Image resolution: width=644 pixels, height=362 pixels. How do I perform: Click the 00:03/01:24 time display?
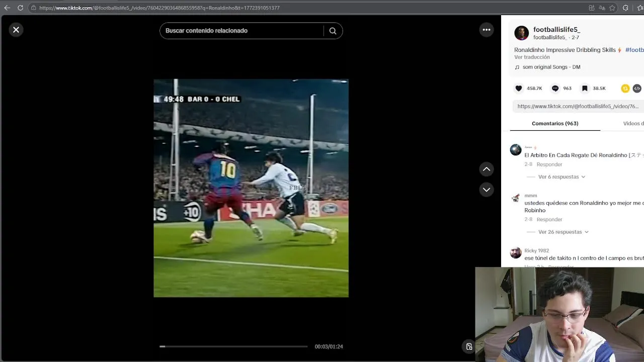coord(329,347)
